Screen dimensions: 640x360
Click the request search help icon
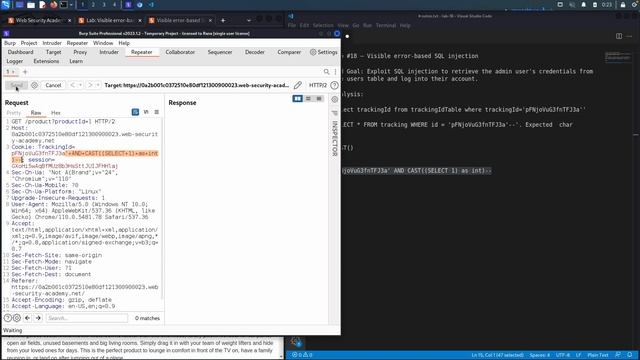coord(7,318)
